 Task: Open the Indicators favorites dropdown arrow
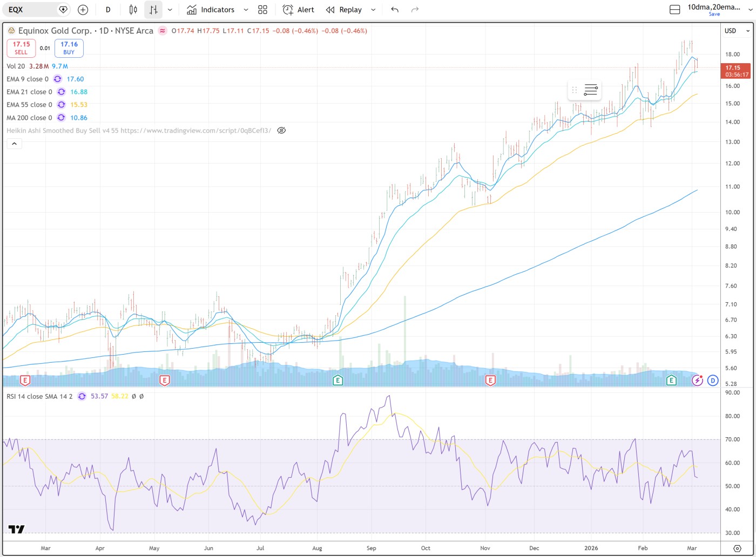pos(246,10)
